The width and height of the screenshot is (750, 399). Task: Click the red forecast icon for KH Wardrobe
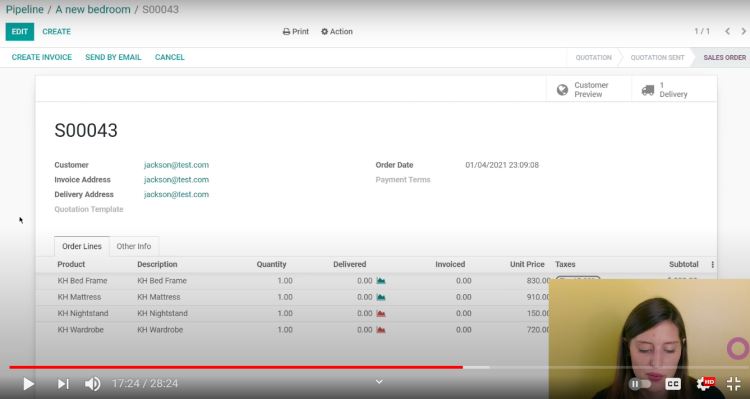click(381, 330)
